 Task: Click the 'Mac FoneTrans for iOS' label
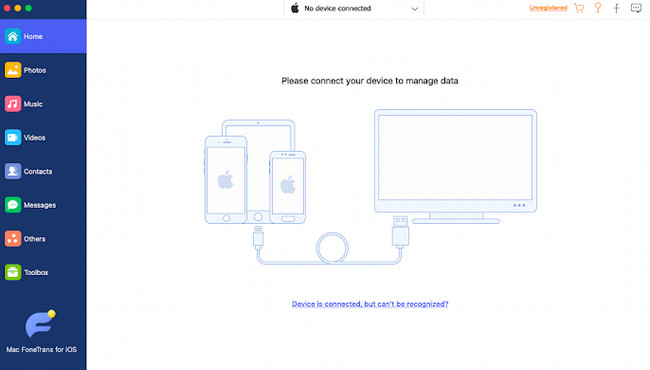[x=41, y=349]
